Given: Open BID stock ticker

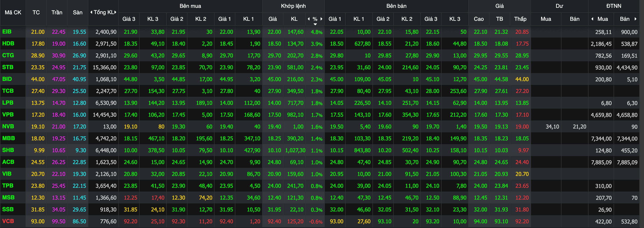Looking at the screenshot, I should (7, 79).
